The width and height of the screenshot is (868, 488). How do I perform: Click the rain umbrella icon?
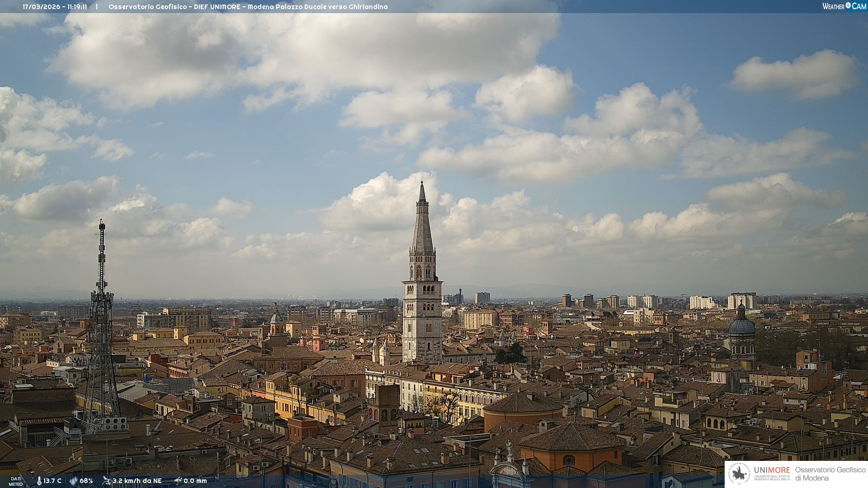click(x=178, y=481)
